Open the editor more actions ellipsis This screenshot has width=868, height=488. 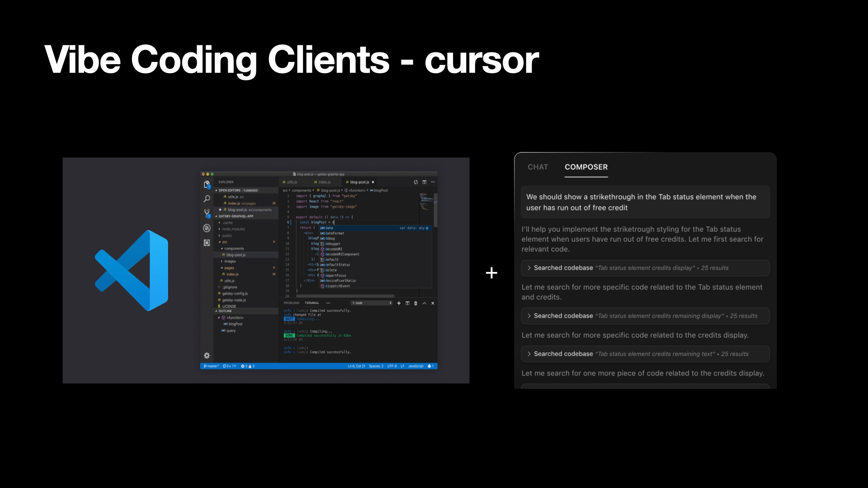click(x=433, y=182)
